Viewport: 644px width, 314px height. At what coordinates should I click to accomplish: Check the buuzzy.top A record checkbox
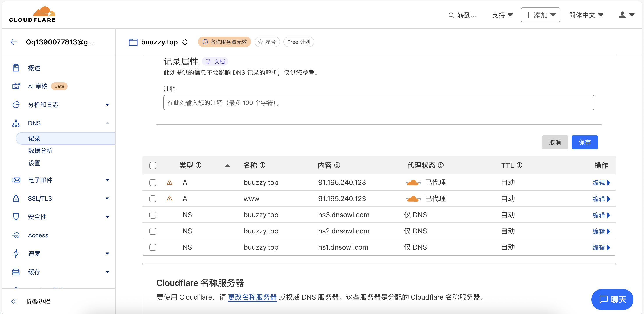pyautogui.click(x=153, y=182)
